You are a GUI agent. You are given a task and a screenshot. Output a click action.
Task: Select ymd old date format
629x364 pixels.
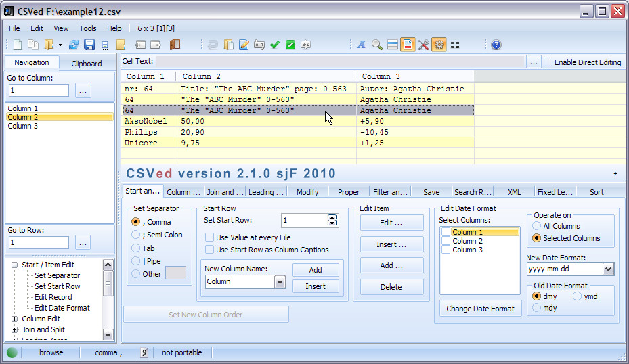click(x=578, y=296)
